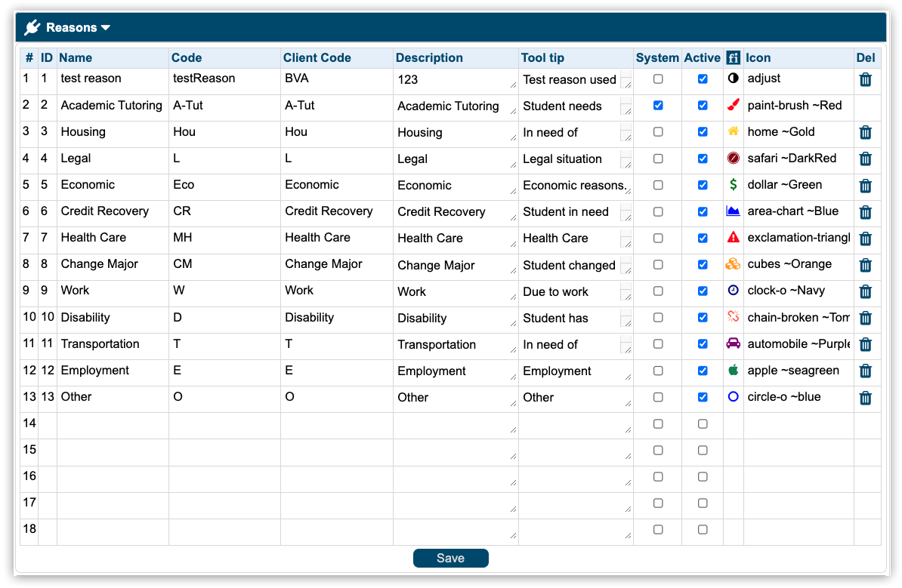Click the Description box for Credit Recovery
This screenshot has width=902, height=588.
[x=453, y=212]
